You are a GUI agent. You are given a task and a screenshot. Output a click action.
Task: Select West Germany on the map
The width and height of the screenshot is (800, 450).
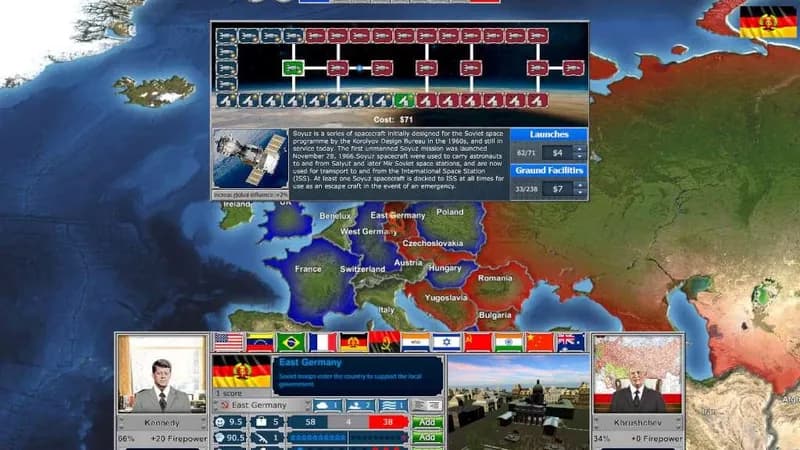click(x=368, y=232)
